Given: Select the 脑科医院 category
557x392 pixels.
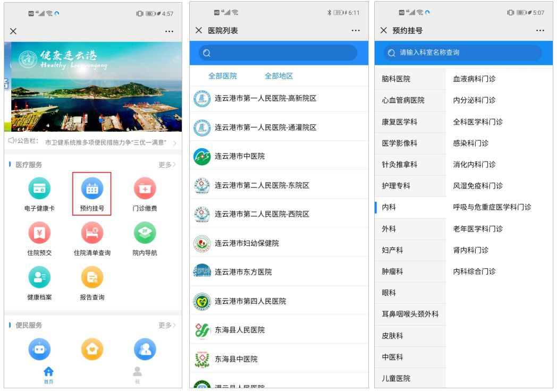Looking at the screenshot, I should [410, 79].
